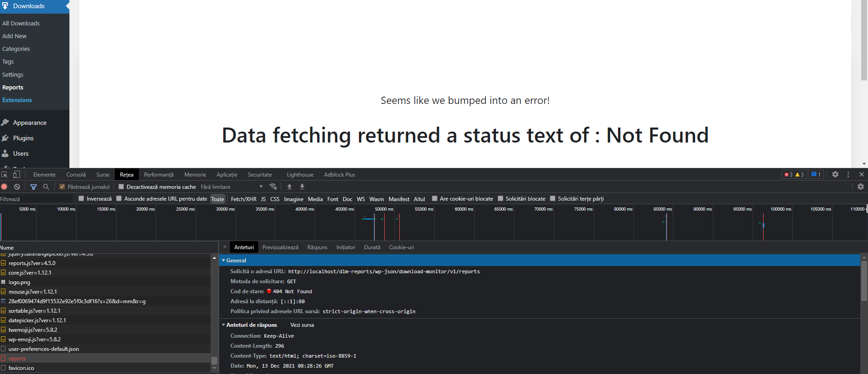Check Solicitări blocate checkbox

click(x=500, y=198)
